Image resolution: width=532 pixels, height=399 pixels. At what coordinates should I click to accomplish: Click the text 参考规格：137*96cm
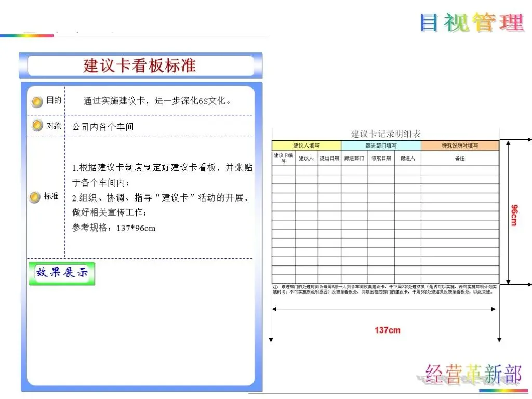pos(114,228)
